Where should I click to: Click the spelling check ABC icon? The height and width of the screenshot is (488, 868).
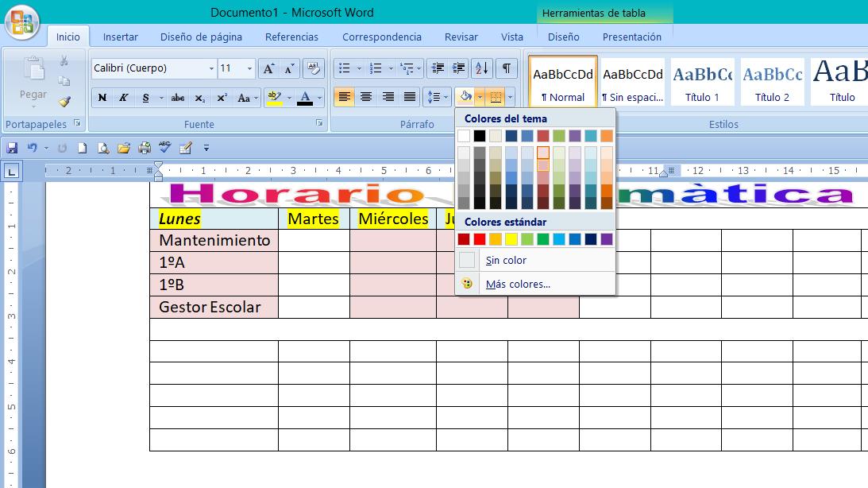pos(165,148)
